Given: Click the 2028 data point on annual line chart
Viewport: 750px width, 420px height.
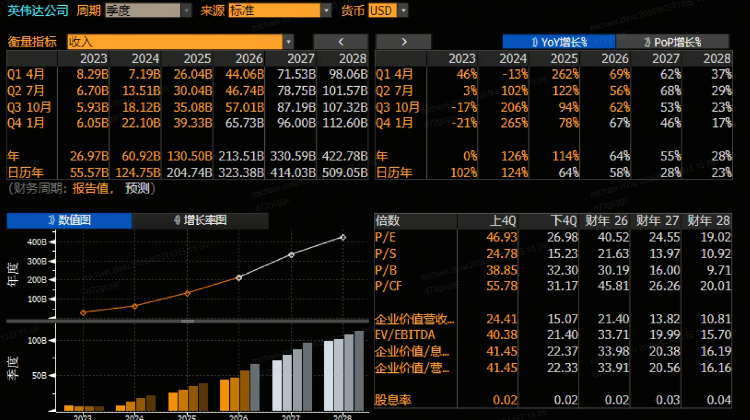Looking at the screenshot, I should pos(343,237).
